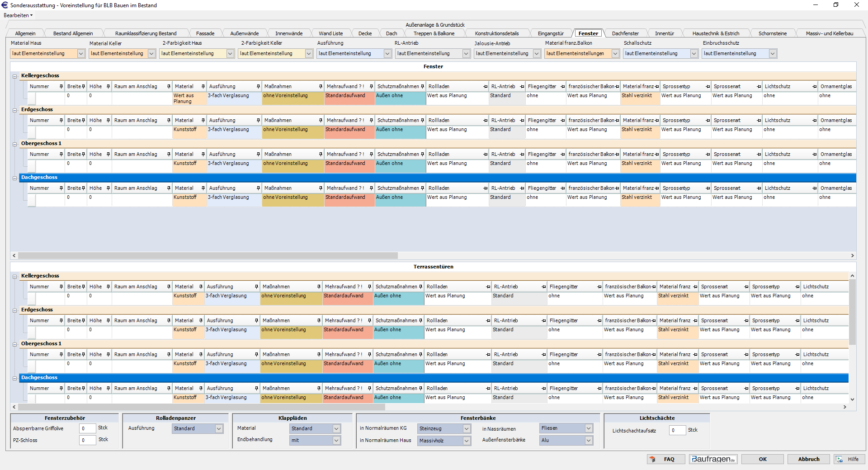Collapse the Kellergeschoss group in Fenster table

(14, 76)
